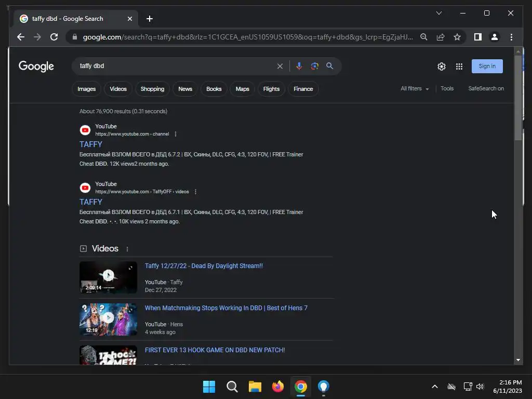Open Google quick settings gear
The image size is (532, 399).
pos(442,66)
